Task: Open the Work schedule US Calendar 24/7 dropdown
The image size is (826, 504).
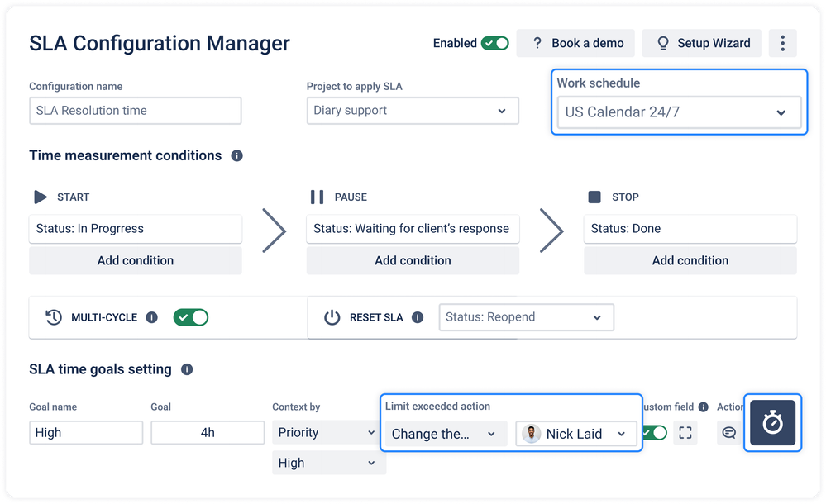Action: (x=680, y=112)
